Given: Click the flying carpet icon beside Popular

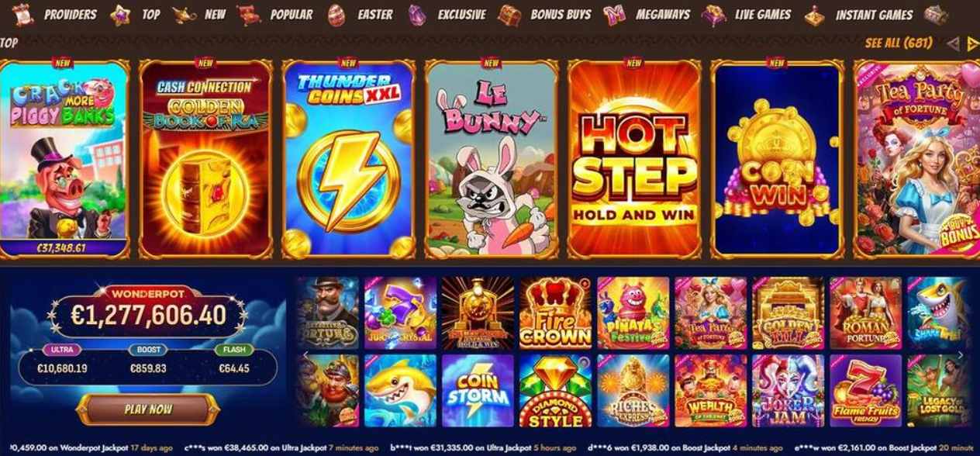Looking at the screenshot, I should (249, 15).
